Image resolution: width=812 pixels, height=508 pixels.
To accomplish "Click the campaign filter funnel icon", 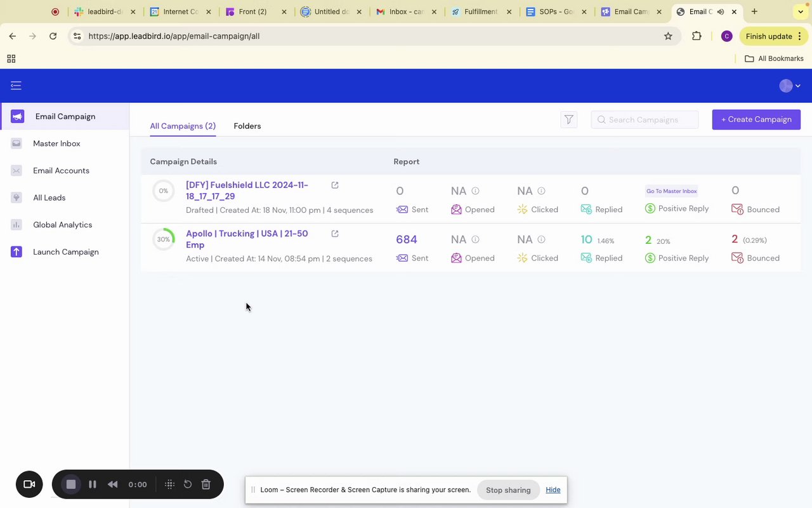I will click(x=569, y=119).
